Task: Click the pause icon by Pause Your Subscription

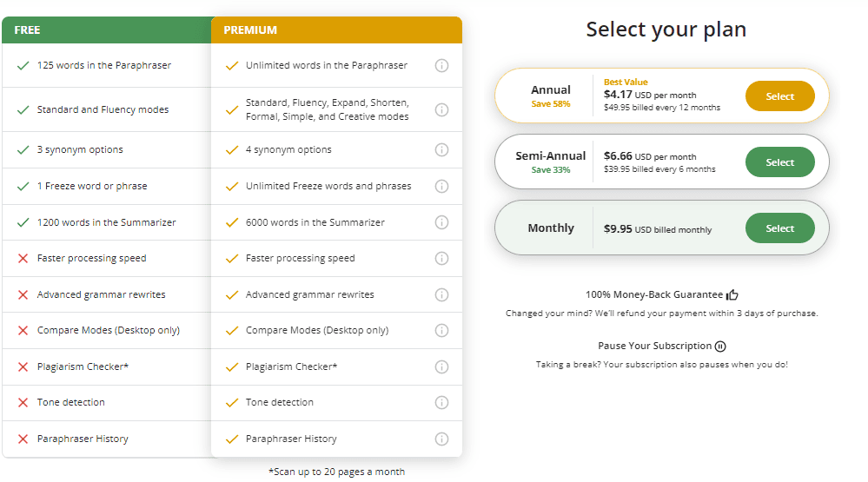Action: coord(720,347)
